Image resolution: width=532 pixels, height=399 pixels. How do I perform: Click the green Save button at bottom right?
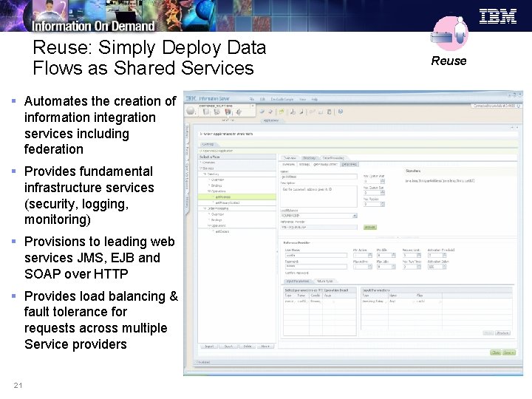click(509, 353)
